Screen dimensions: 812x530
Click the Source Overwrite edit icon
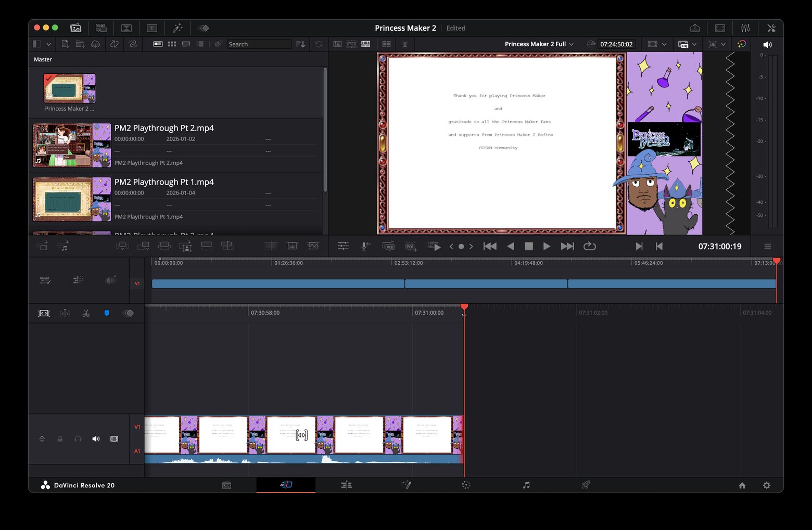coord(227,246)
